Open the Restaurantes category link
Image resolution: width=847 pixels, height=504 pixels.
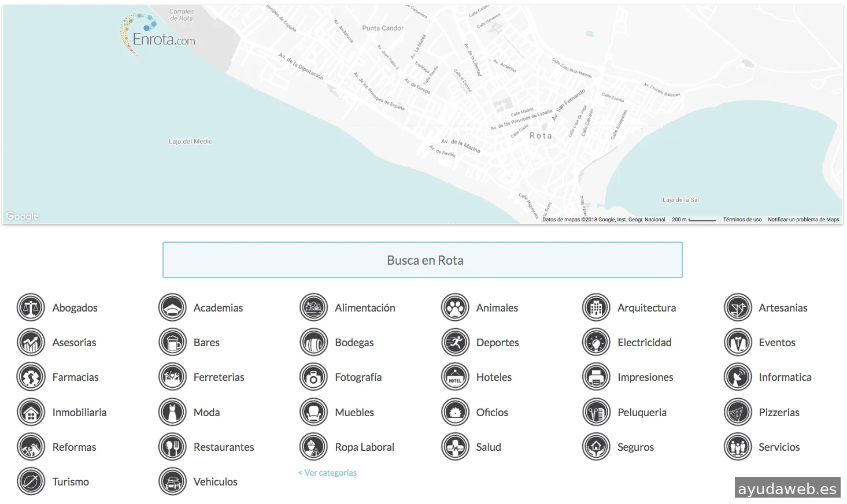(223, 447)
